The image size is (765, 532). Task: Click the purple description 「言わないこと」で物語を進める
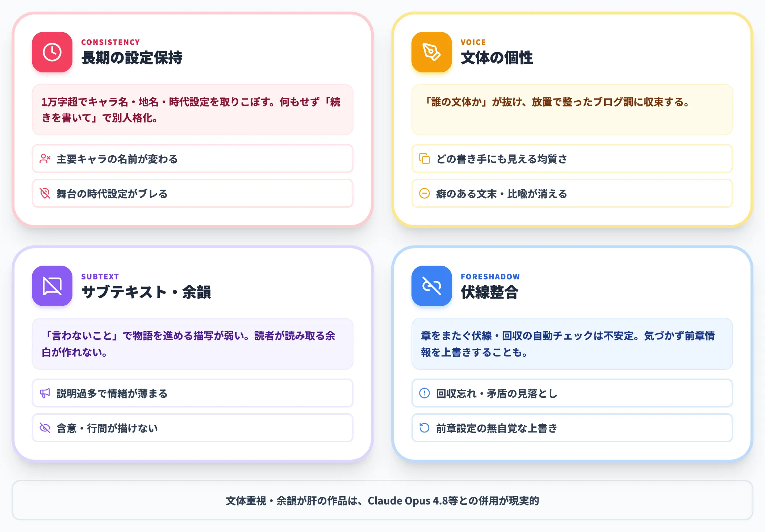[x=193, y=344]
